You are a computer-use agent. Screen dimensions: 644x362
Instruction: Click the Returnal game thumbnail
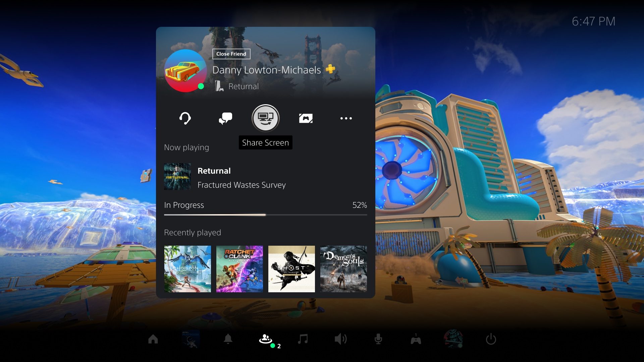coord(177,176)
